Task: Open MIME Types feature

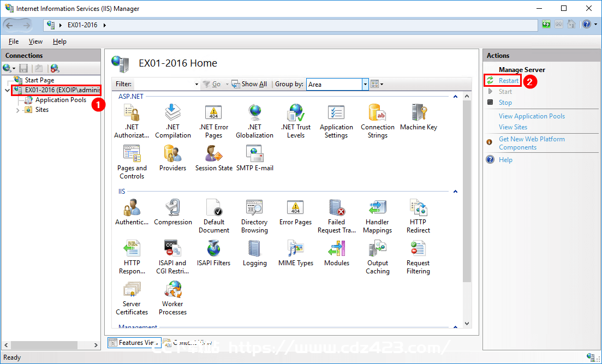Action: click(296, 253)
